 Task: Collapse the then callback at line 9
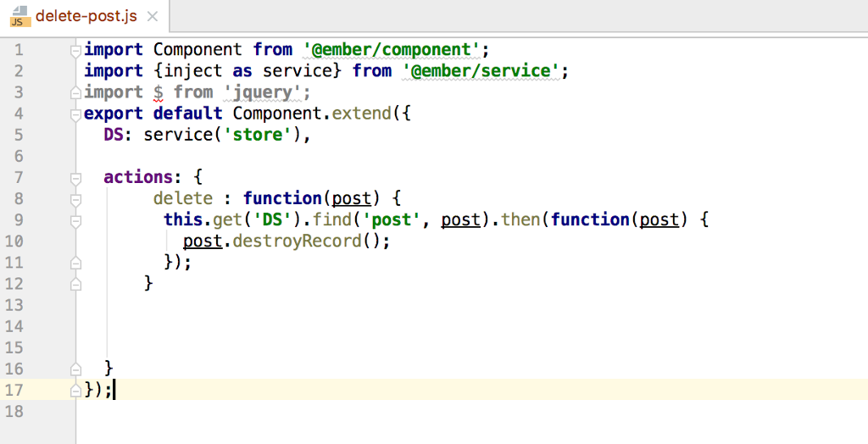75,221
